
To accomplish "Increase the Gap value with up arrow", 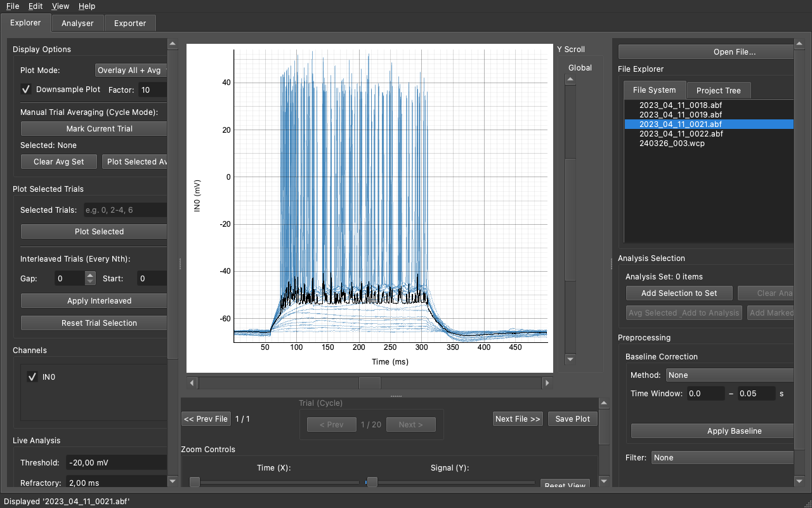I will 90,275.
